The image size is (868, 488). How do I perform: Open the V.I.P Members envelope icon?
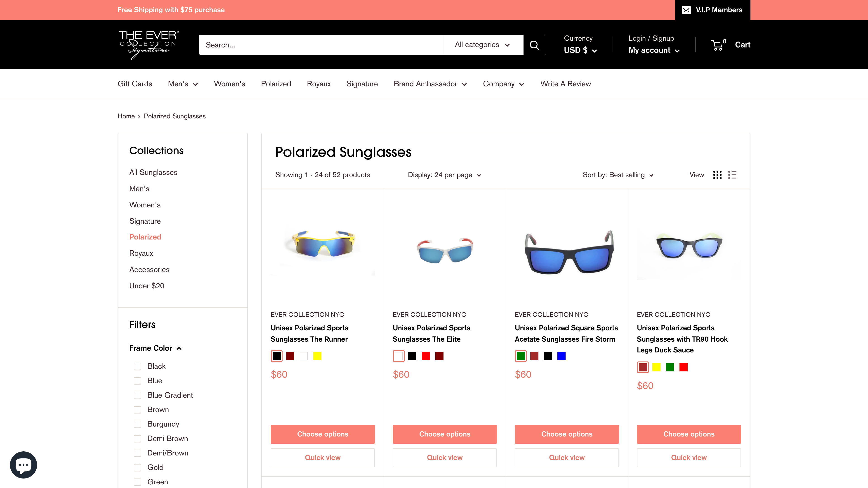pos(686,10)
